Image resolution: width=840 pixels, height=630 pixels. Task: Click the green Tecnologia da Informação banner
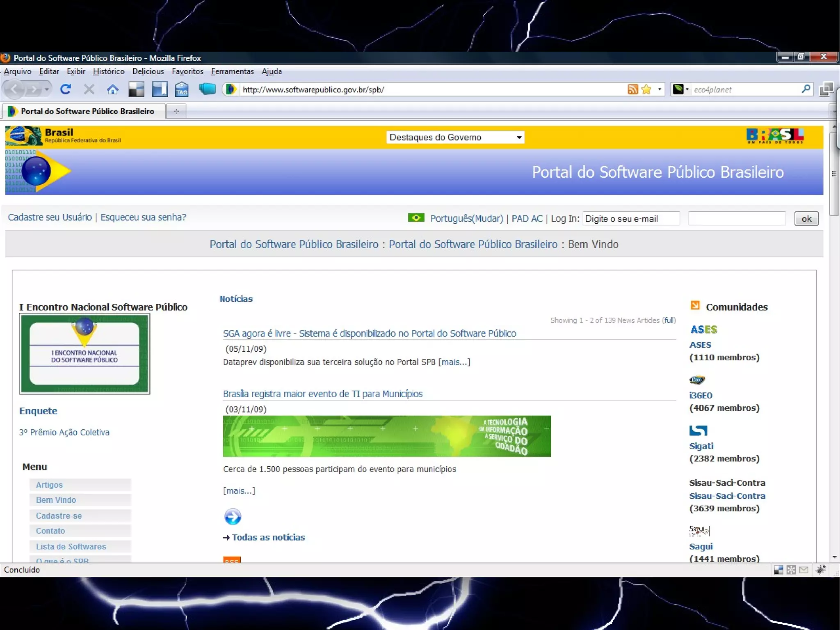click(x=387, y=436)
